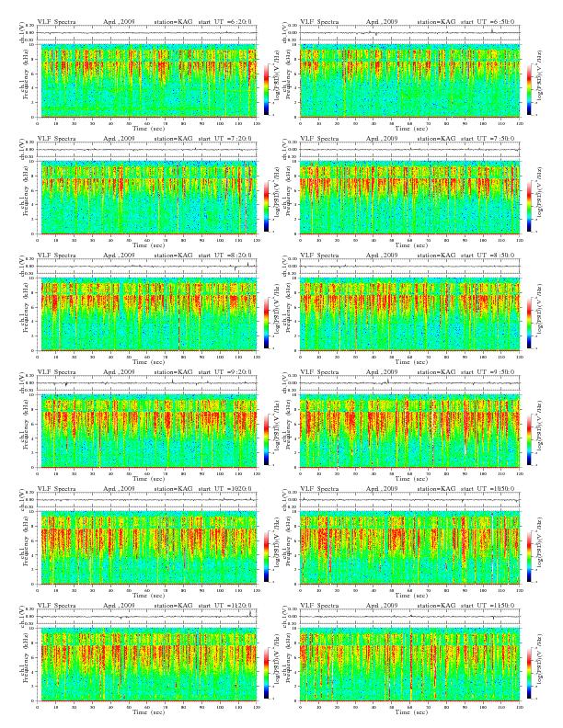Select the 'Time (sec)' label under the 11:20:0 panel
Screen dimensions: 563x728
[149, 711]
